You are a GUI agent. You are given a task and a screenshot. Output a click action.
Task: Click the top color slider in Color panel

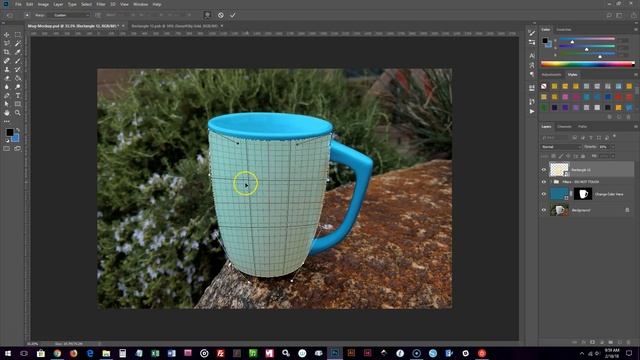(x=587, y=39)
